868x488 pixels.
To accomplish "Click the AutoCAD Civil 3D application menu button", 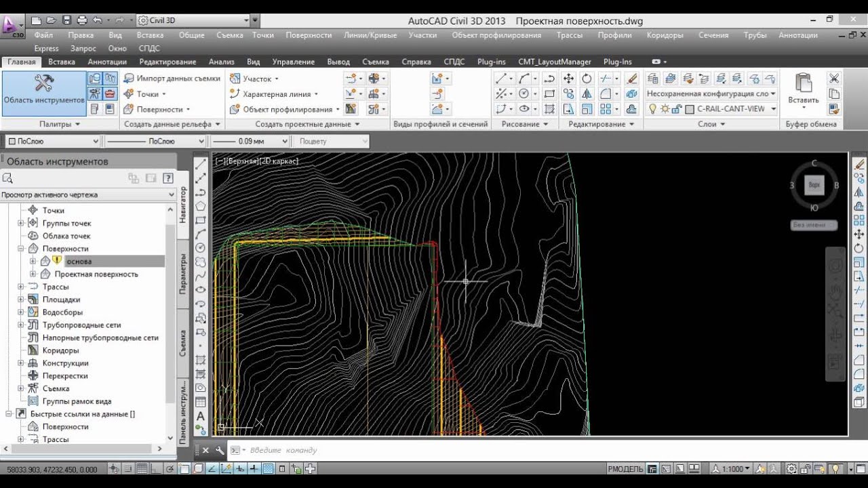I will click(13, 26).
